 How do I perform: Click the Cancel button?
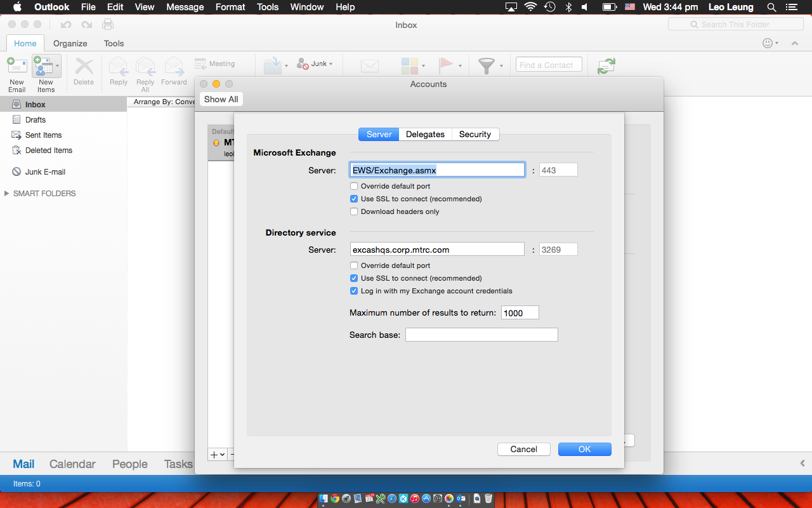[x=524, y=449]
